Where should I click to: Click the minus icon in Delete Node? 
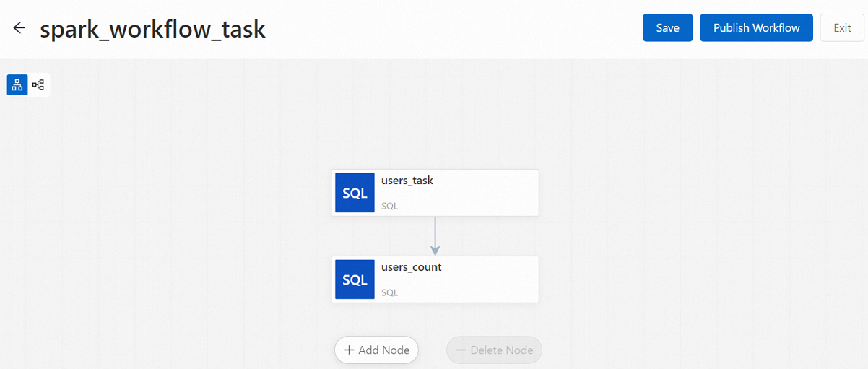tap(461, 350)
